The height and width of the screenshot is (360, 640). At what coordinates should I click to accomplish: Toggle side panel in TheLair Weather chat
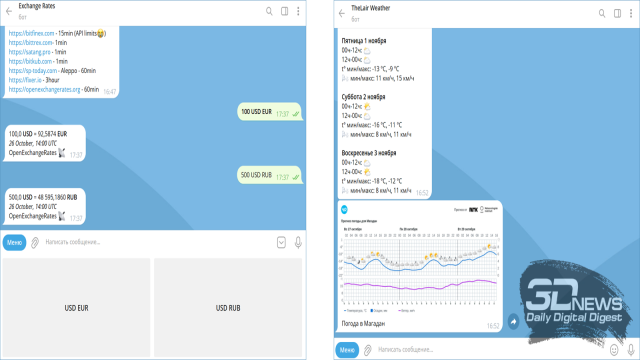tap(618, 13)
